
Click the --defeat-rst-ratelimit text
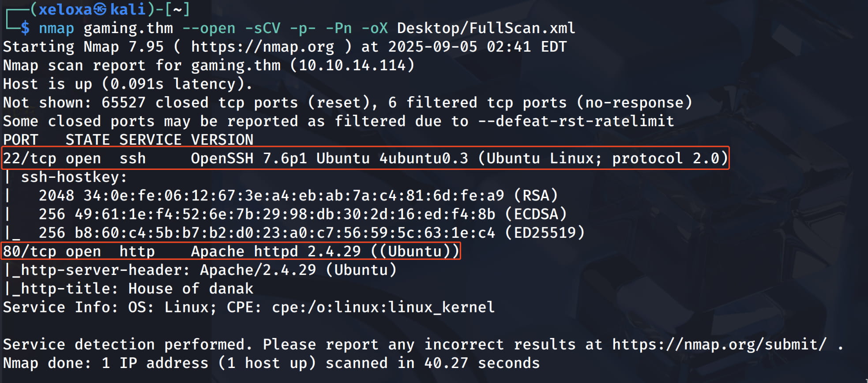click(x=576, y=121)
